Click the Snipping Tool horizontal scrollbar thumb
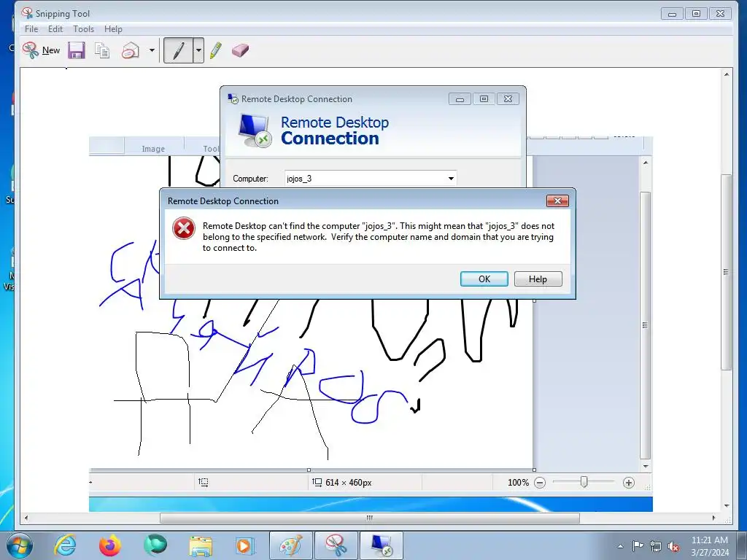This screenshot has width=747, height=560. click(370, 518)
